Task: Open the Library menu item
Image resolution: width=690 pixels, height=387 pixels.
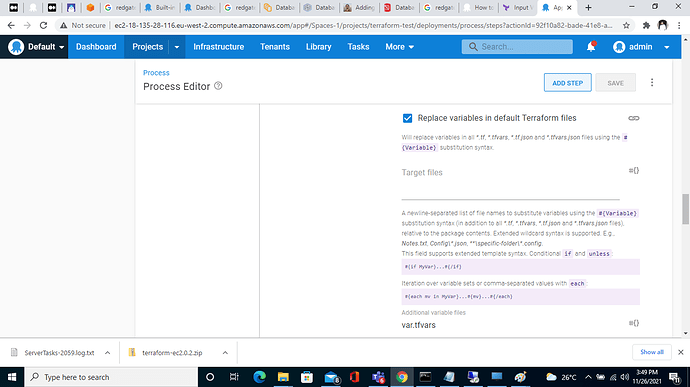Action: tap(318, 47)
